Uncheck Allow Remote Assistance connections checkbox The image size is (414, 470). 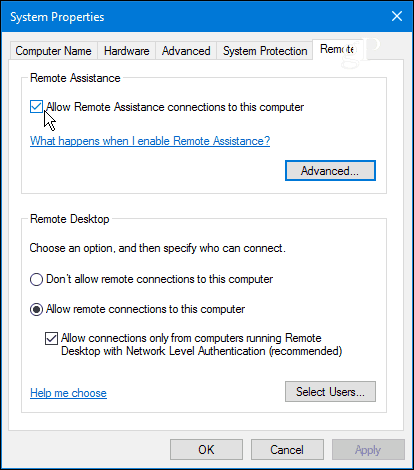click(x=36, y=107)
